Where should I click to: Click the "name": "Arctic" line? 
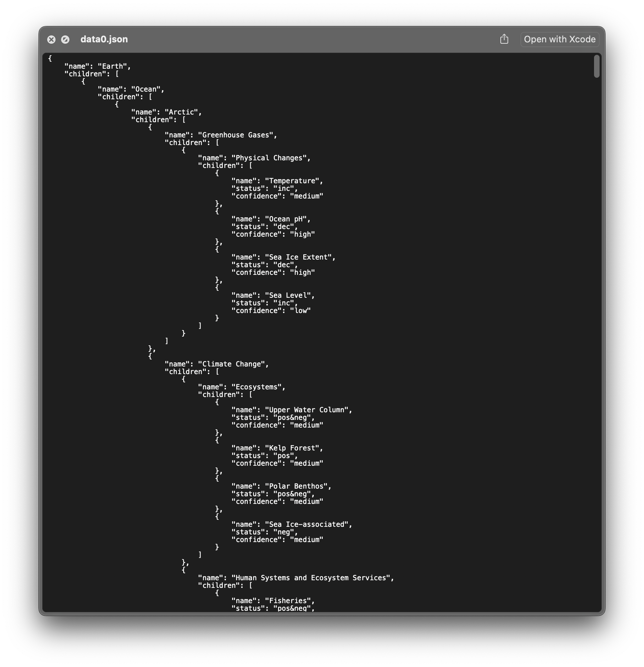pyautogui.click(x=166, y=112)
